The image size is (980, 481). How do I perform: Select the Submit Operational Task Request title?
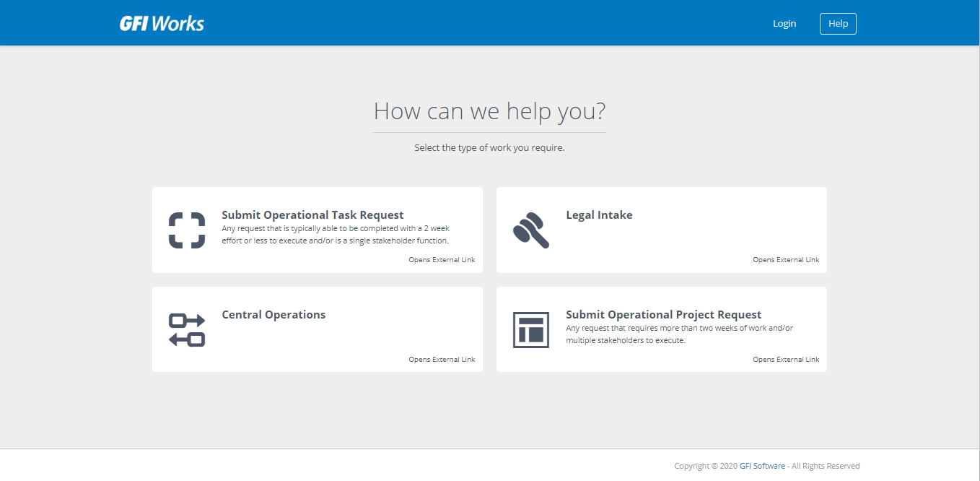coord(312,215)
